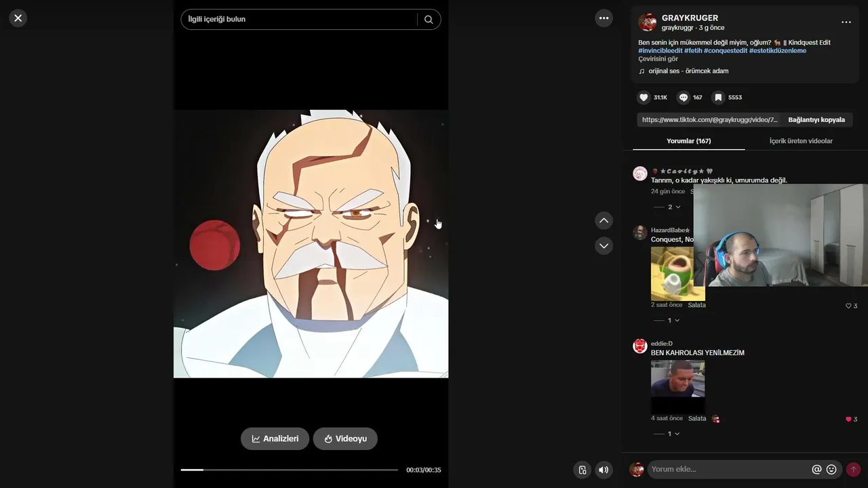This screenshot has height=488, width=868.
Task: Click the Bağlantıyı kopyala button
Action: coord(816,120)
